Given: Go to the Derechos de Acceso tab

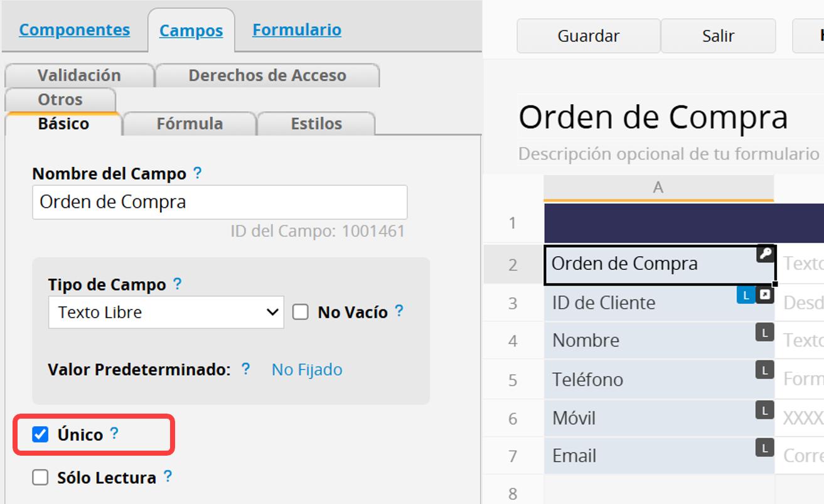Looking at the screenshot, I should [267, 75].
